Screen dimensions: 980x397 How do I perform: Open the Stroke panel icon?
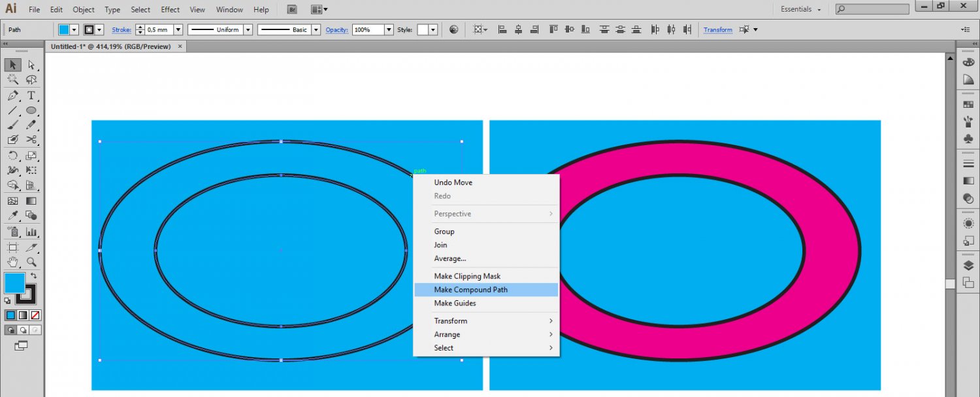click(x=968, y=164)
